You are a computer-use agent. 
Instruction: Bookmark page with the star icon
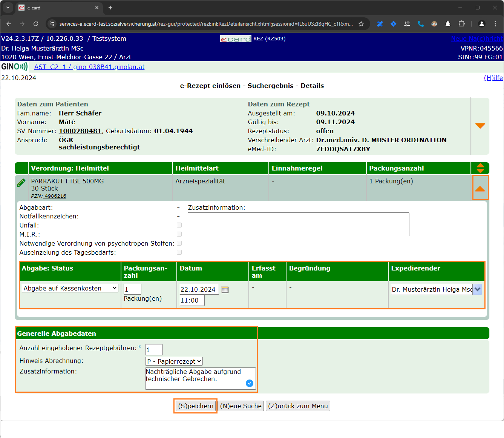coord(361,24)
